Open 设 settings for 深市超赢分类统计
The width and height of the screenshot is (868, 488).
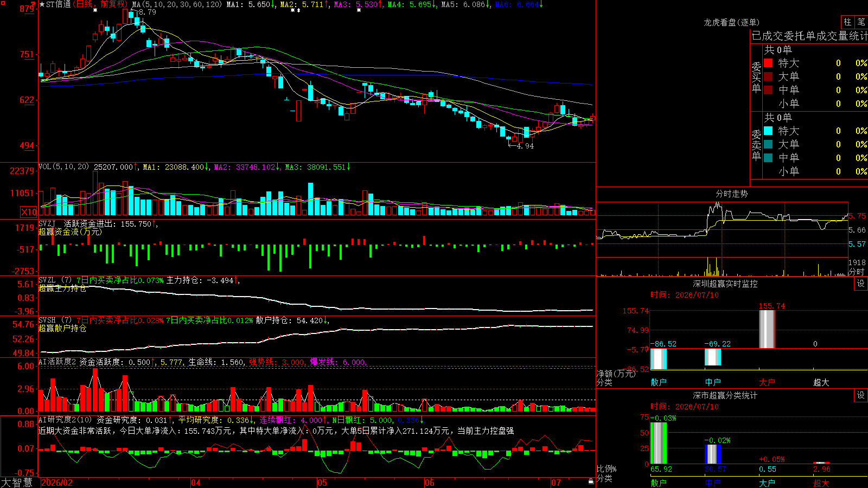[x=861, y=395]
